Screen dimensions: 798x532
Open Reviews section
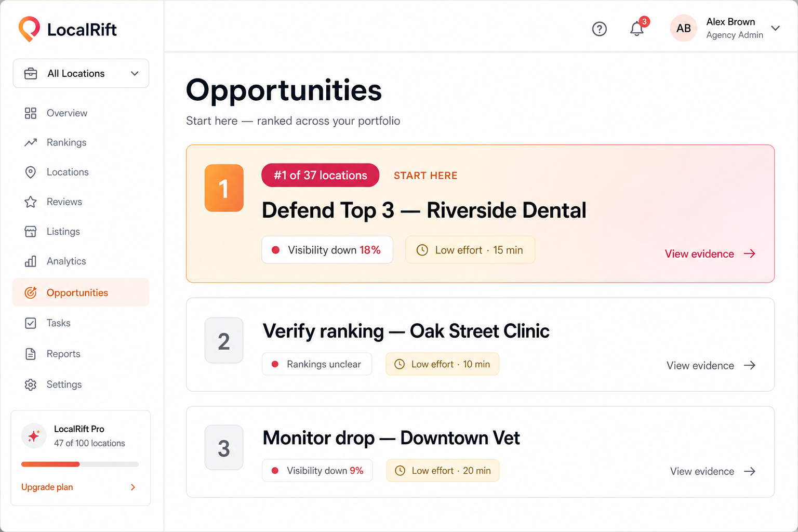81,202
